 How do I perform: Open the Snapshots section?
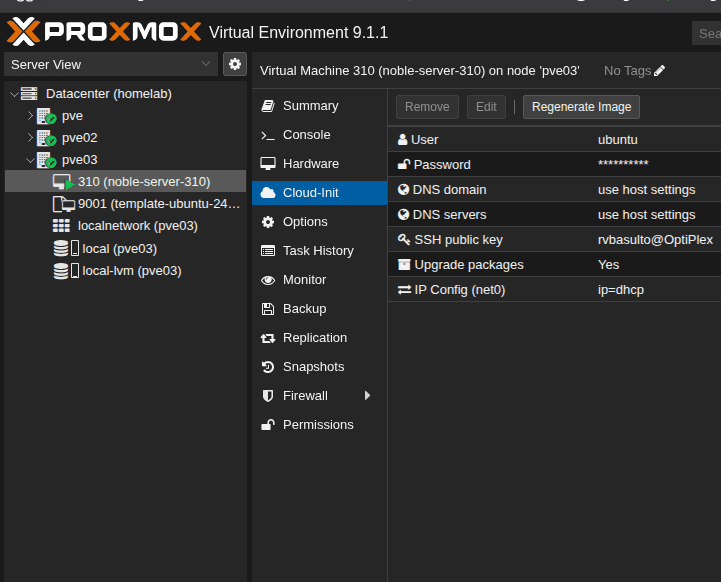click(313, 367)
